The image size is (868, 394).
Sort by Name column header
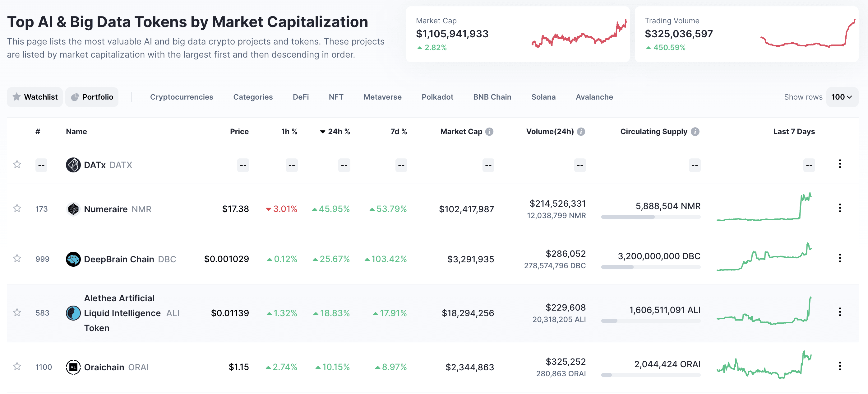pyautogui.click(x=76, y=132)
